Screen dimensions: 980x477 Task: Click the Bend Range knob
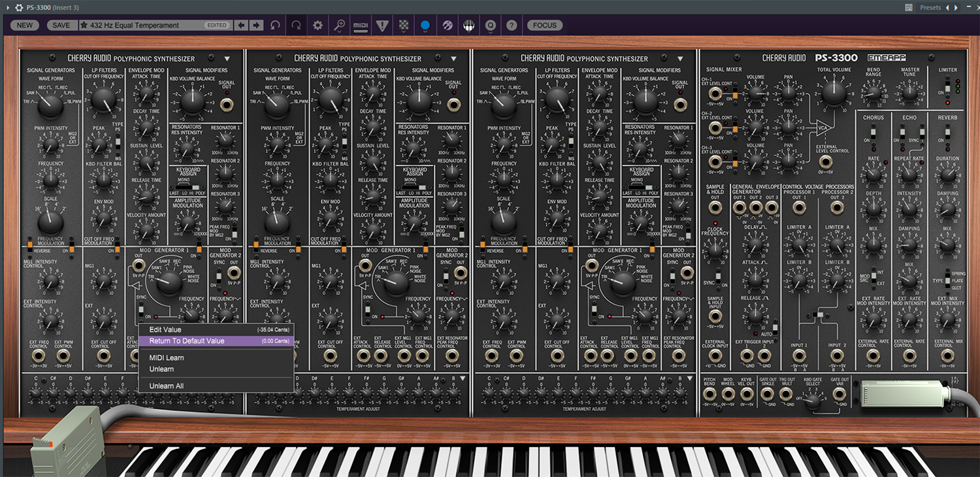click(874, 95)
